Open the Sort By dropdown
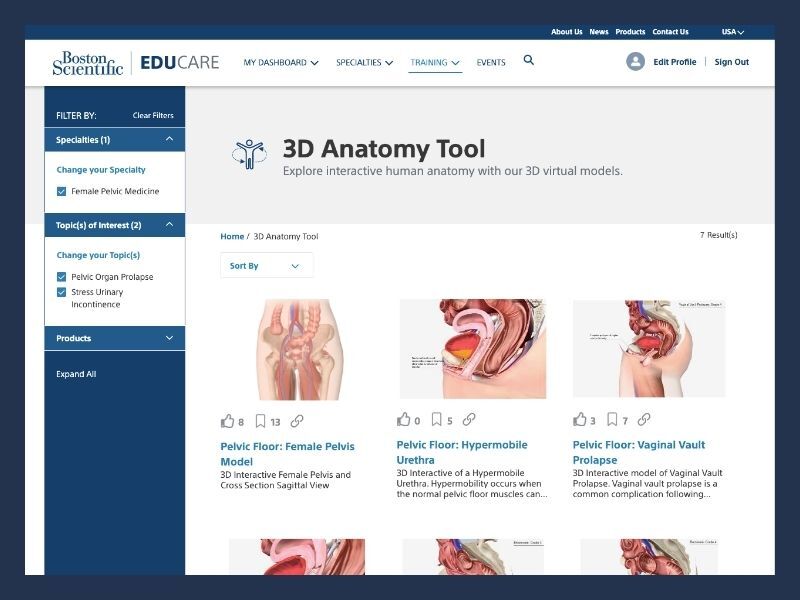The width and height of the screenshot is (800, 600). tap(266, 266)
